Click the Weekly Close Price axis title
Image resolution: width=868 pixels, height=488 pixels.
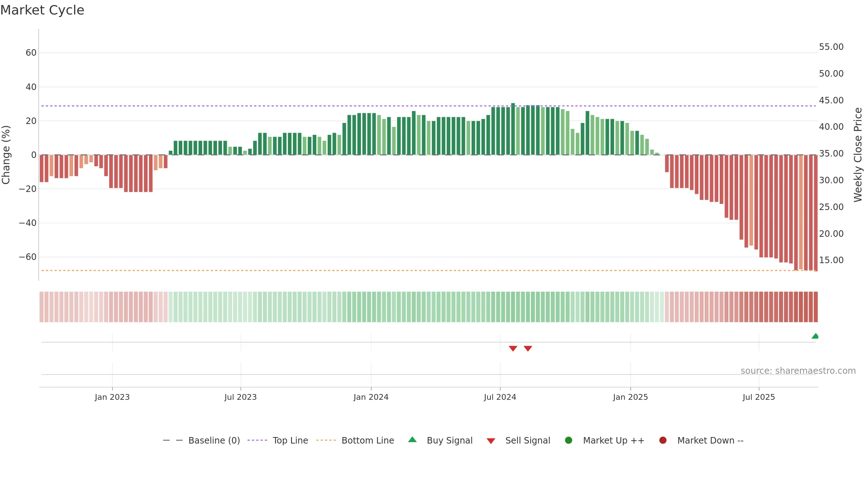[x=858, y=155]
